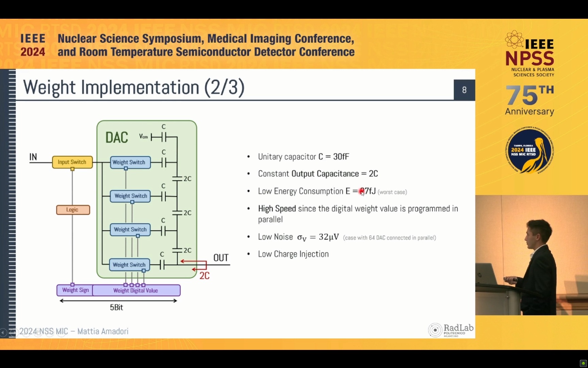Select the Weight Digital Value block
Image resolution: width=588 pixels, height=368 pixels.
136,290
